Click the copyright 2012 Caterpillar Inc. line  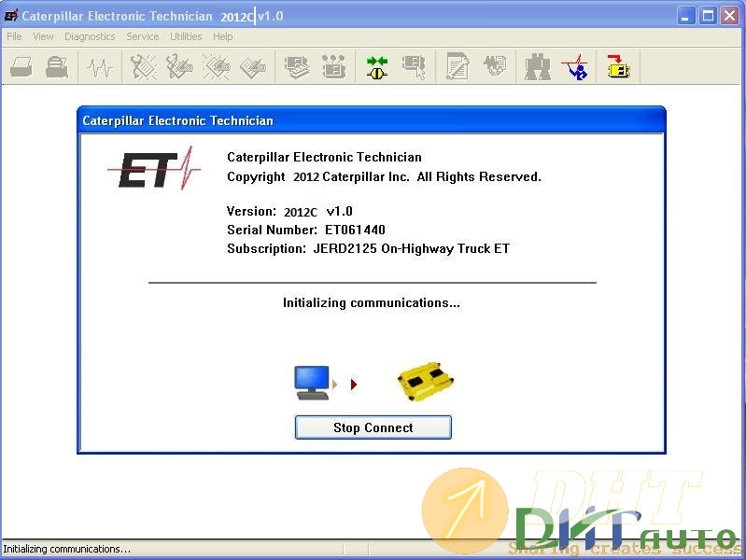[x=384, y=177]
